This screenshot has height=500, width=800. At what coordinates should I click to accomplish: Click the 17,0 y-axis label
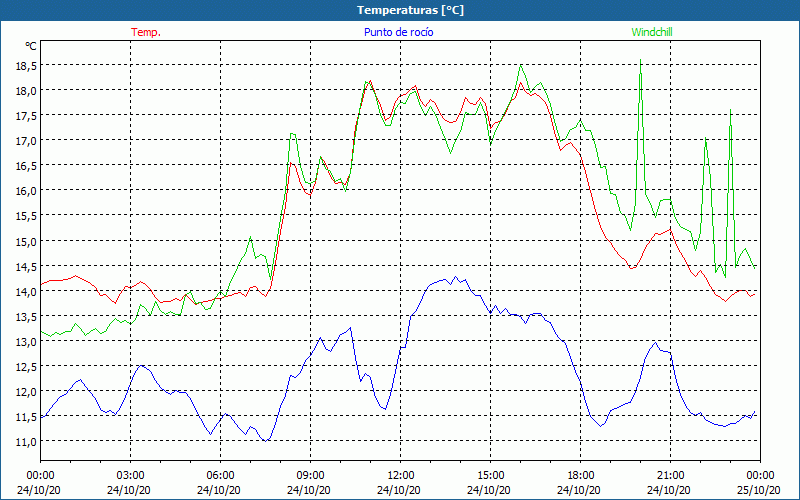coord(27,141)
